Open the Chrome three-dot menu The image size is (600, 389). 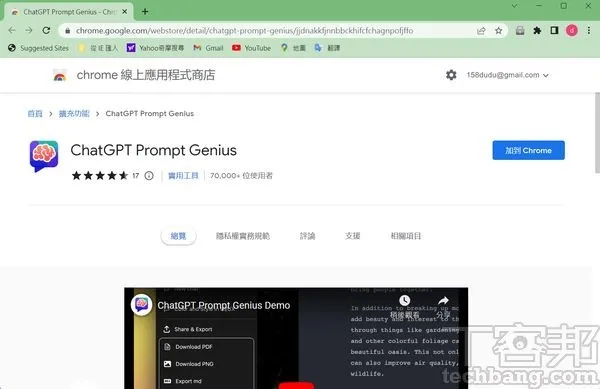[x=589, y=31]
